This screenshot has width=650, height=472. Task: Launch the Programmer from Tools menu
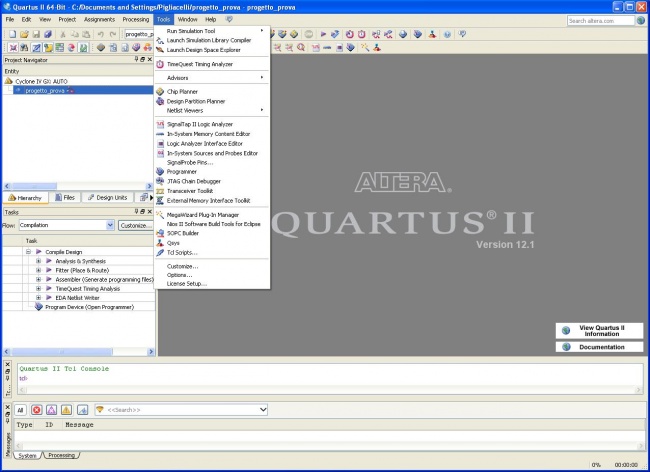point(212,172)
